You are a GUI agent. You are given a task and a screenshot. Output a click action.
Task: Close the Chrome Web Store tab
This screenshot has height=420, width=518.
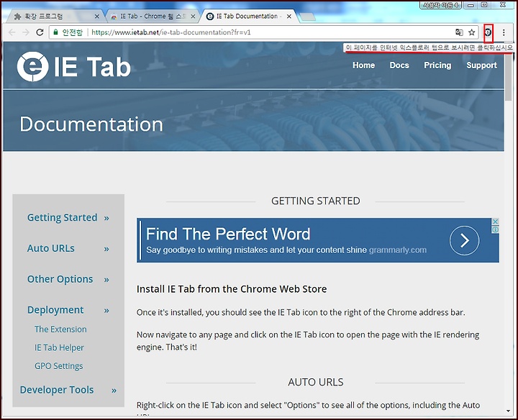coord(193,16)
